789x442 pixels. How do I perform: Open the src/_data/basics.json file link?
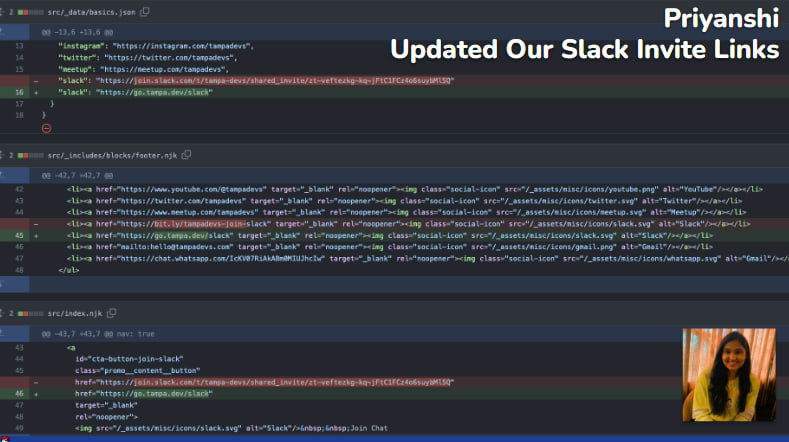[x=91, y=11]
